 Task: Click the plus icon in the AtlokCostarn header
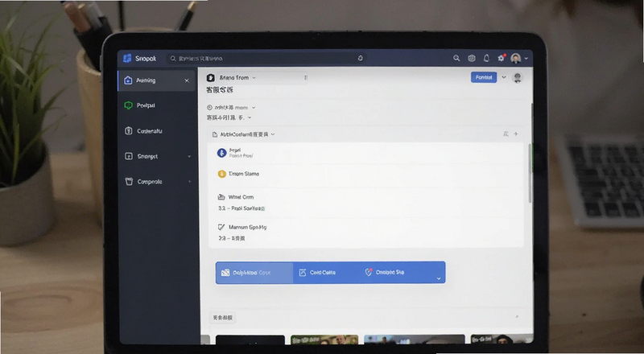516,134
